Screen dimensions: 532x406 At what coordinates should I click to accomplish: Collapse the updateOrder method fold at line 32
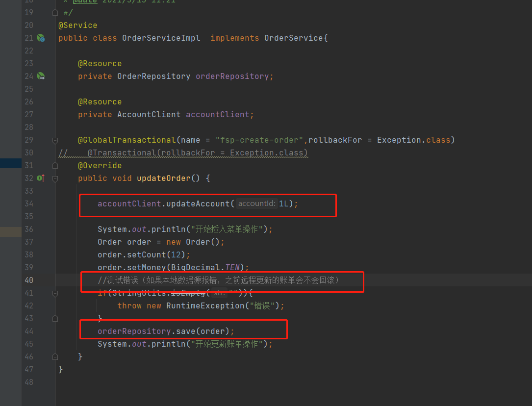coord(55,178)
